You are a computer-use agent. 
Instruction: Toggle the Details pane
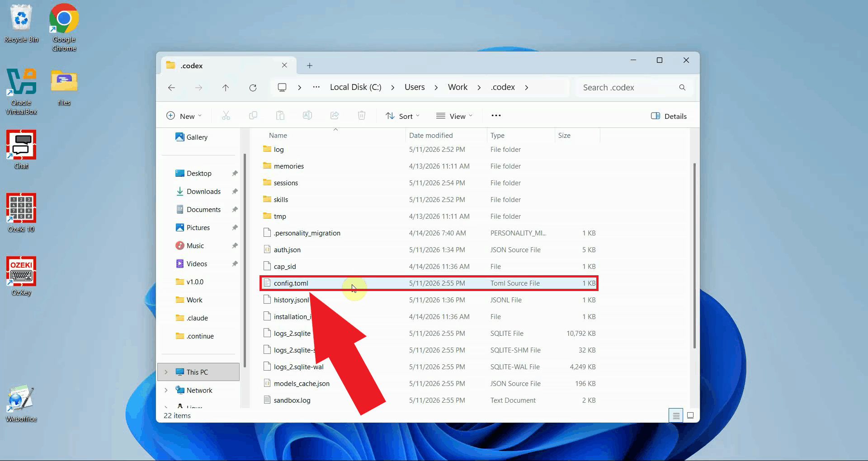(669, 116)
